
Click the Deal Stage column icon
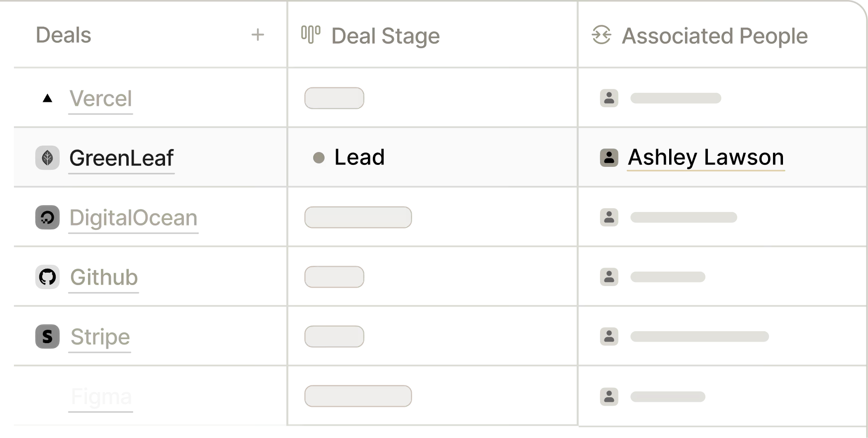313,35
